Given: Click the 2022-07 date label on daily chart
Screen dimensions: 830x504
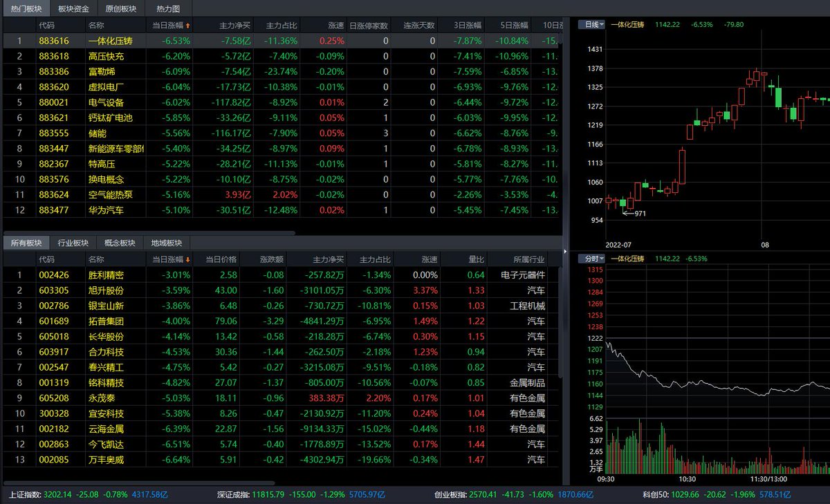Looking at the screenshot, I should coord(620,244).
